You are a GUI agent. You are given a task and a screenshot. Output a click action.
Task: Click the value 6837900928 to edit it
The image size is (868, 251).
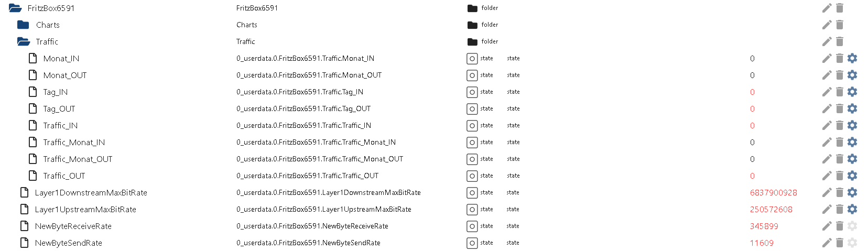tap(773, 192)
